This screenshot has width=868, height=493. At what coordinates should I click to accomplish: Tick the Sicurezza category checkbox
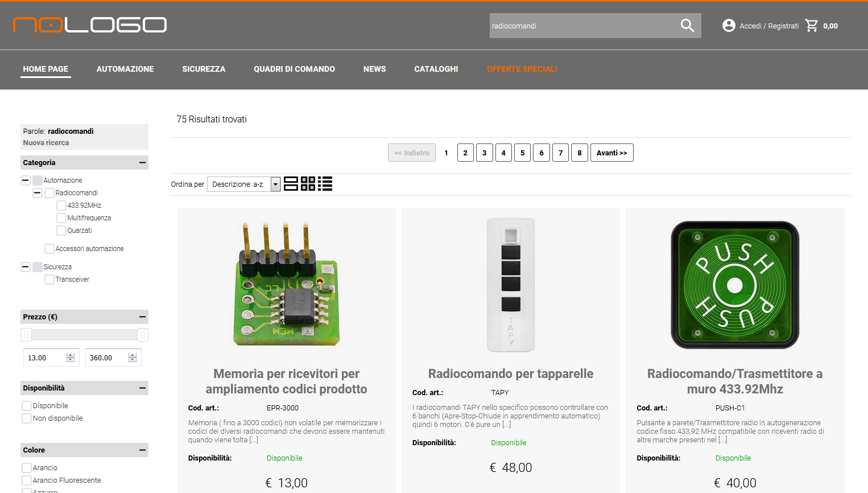coord(38,267)
